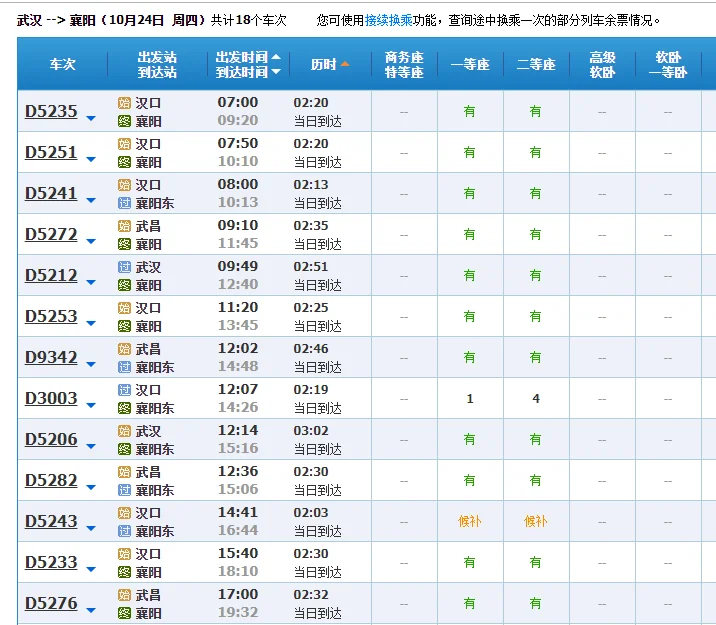Click 终 icon beside 襄阳 for D5272
This screenshot has height=625, width=716.
coord(124,244)
